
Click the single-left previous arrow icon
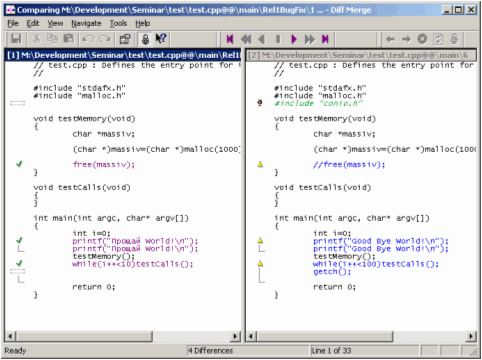pos(262,39)
